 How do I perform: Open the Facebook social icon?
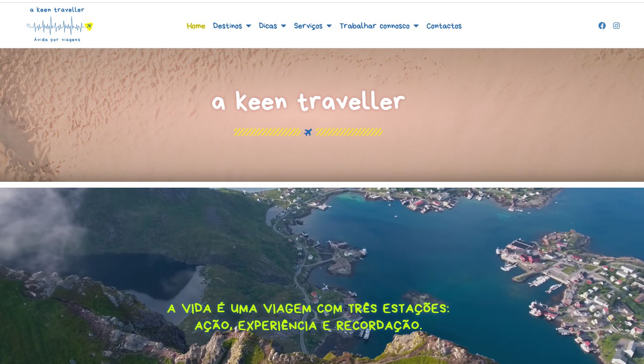(602, 26)
